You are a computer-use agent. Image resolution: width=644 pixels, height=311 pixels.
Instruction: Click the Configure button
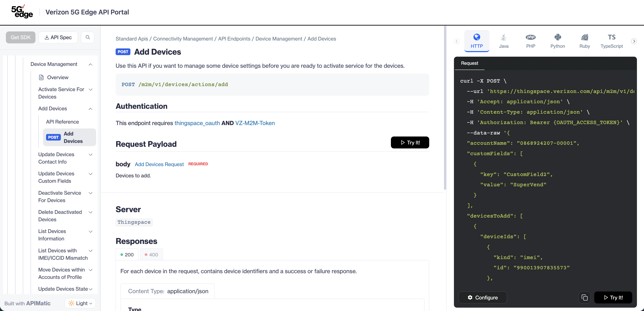[482, 298]
